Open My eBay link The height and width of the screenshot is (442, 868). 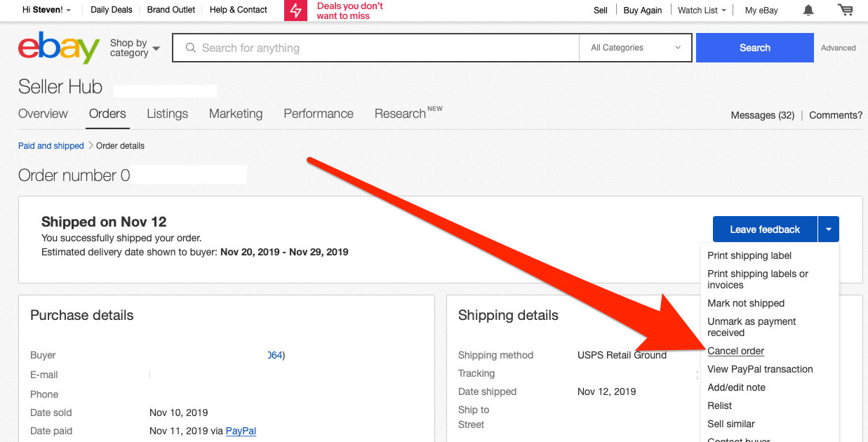point(761,10)
